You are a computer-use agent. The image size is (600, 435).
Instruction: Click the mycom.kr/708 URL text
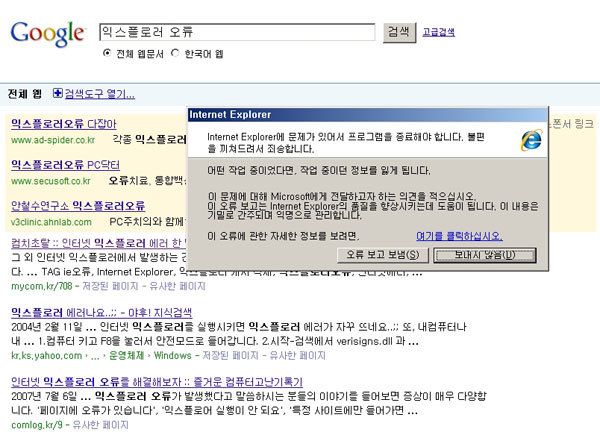pyautogui.click(x=42, y=286)
